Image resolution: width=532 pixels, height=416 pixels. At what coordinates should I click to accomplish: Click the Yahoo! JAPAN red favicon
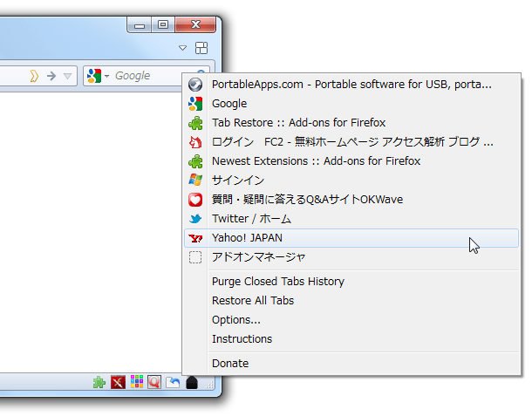tap(195, 238)
